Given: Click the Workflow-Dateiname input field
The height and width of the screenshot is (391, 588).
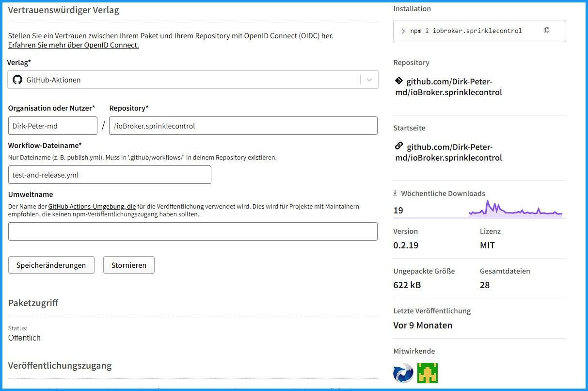Looking at the screenshot, I should (x=110, y=175).
